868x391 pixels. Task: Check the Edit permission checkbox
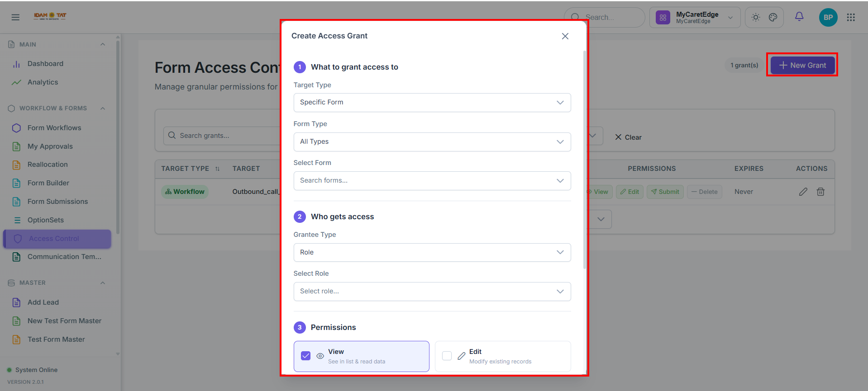click(x=447, y=356)
